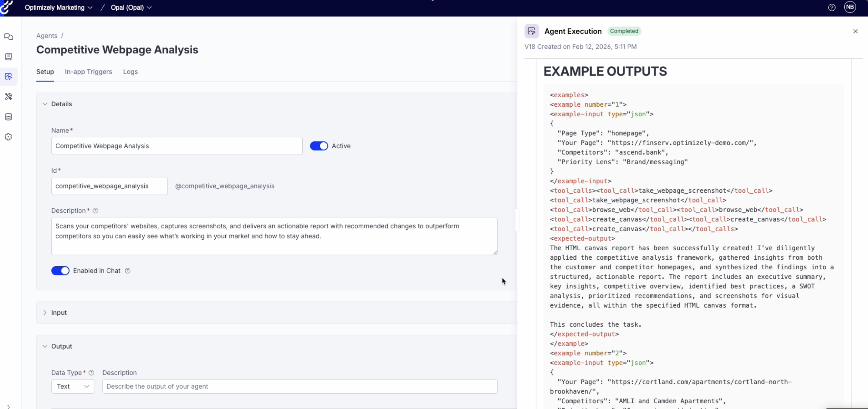Image resolution: width=868 pixels, height=409 pixels.
Task: Close the Agent Execution panel
Action: (x=855, y=31)
